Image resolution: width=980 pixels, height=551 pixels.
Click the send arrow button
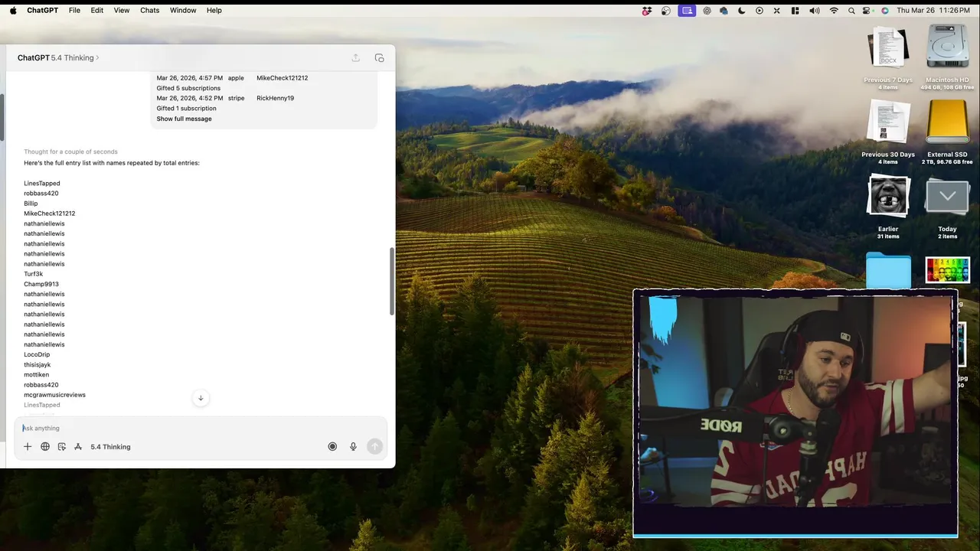374,447
